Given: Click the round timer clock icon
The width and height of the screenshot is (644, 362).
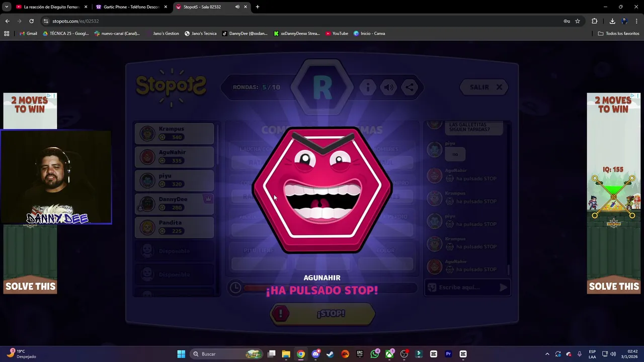Looking at the screenshot, I should pyautogui.click(x=235, y=288).
